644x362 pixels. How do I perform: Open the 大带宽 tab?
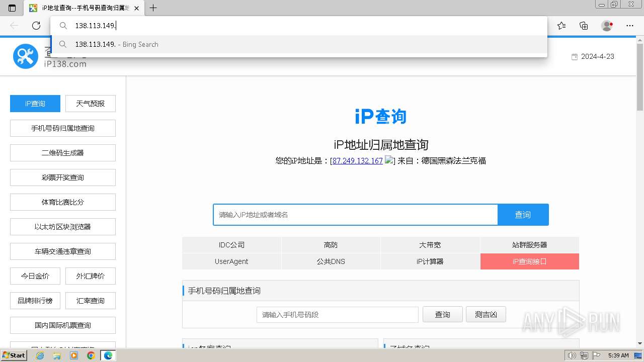point(430,245)
